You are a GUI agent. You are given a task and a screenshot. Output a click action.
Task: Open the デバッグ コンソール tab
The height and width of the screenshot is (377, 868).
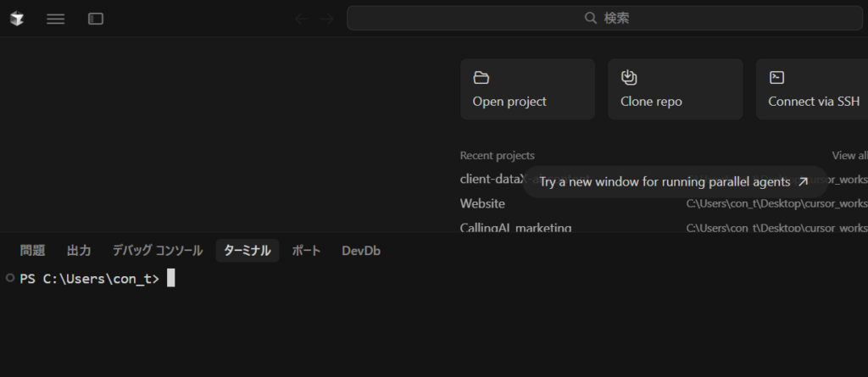[x=158, y=251]
